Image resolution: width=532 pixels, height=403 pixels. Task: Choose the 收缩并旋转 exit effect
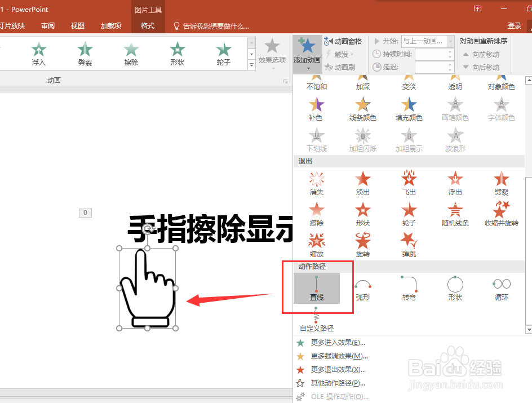click(x=501, y=214)
